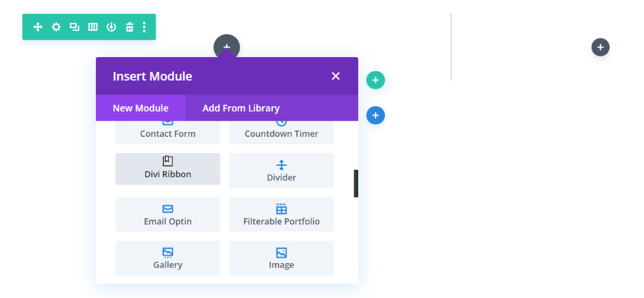This screenshot has width=644, height=298.
Task: Pick the Email Optin module
Action: point(168,214)
